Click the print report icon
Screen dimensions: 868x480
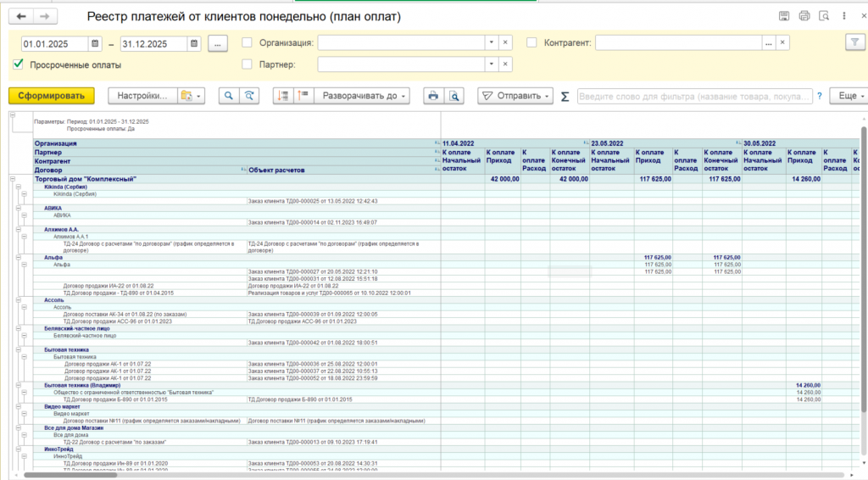433,96
